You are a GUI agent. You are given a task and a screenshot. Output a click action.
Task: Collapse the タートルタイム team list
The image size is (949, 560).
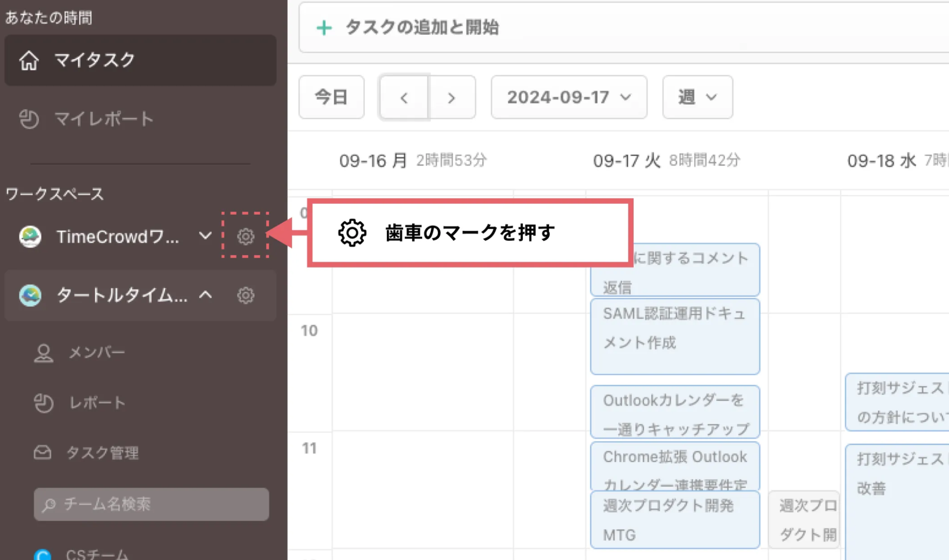pos(207,295)
